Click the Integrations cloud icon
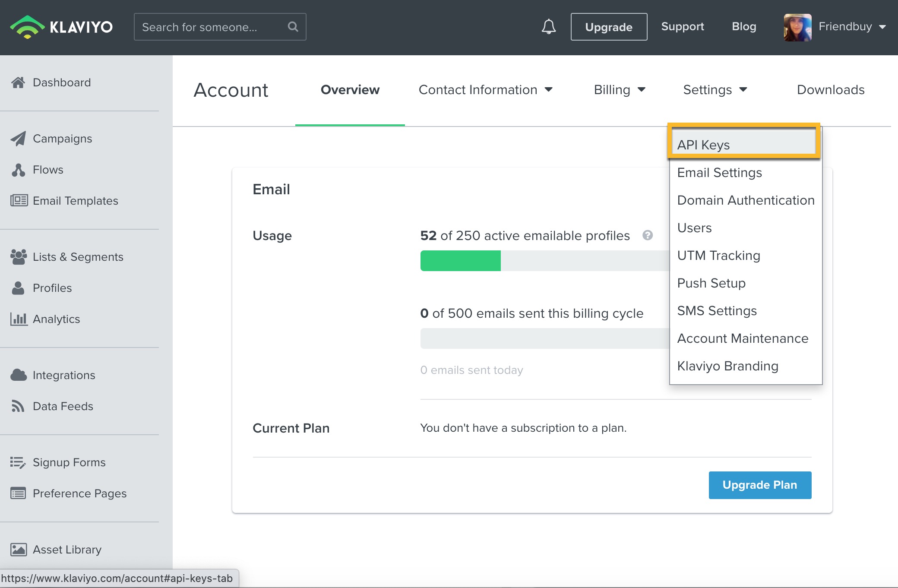Viewport: 898px width, 588px height. click(x=19, y=375)
